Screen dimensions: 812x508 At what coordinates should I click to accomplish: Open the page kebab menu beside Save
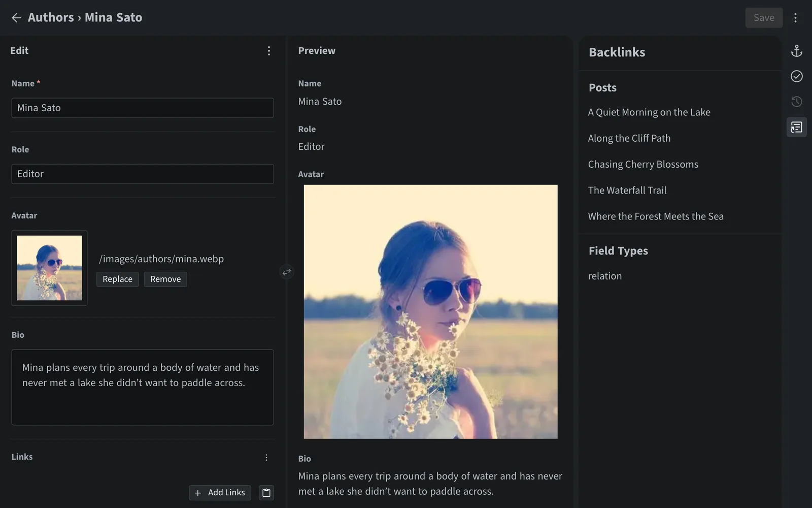(795, 18)
